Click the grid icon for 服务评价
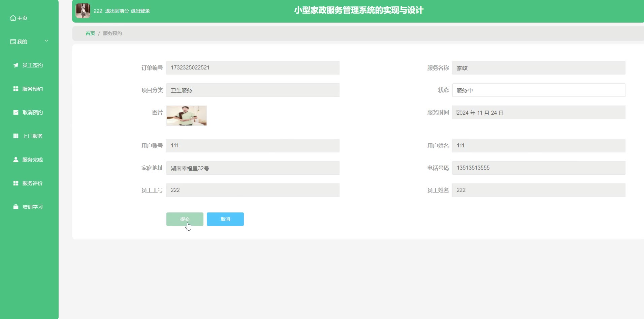Viewport: 644px width, 319px height. [x=16, y=183]
